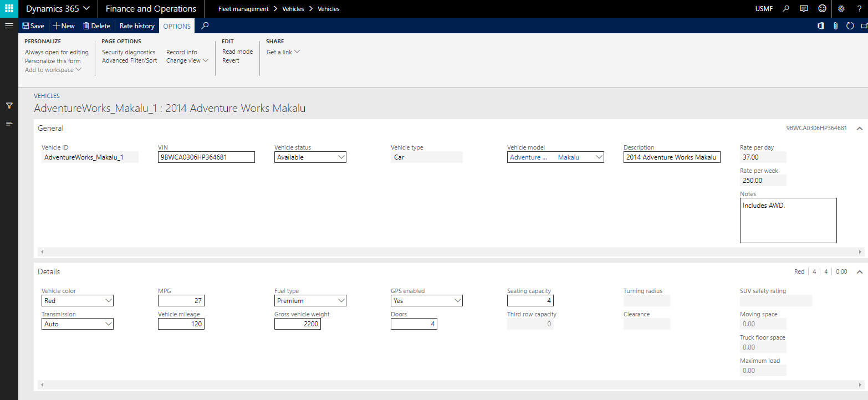Collapse the General section chevron

tap(859, 128)
